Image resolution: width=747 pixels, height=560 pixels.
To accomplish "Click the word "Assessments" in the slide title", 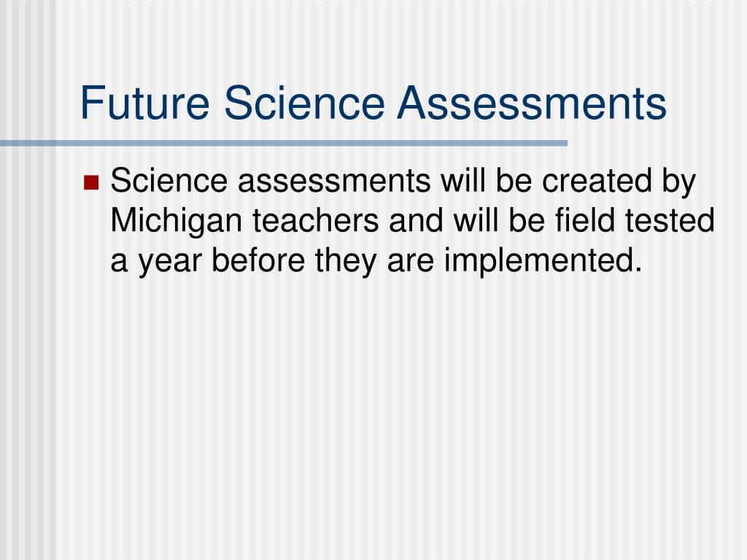I will [x=532, y=102].
